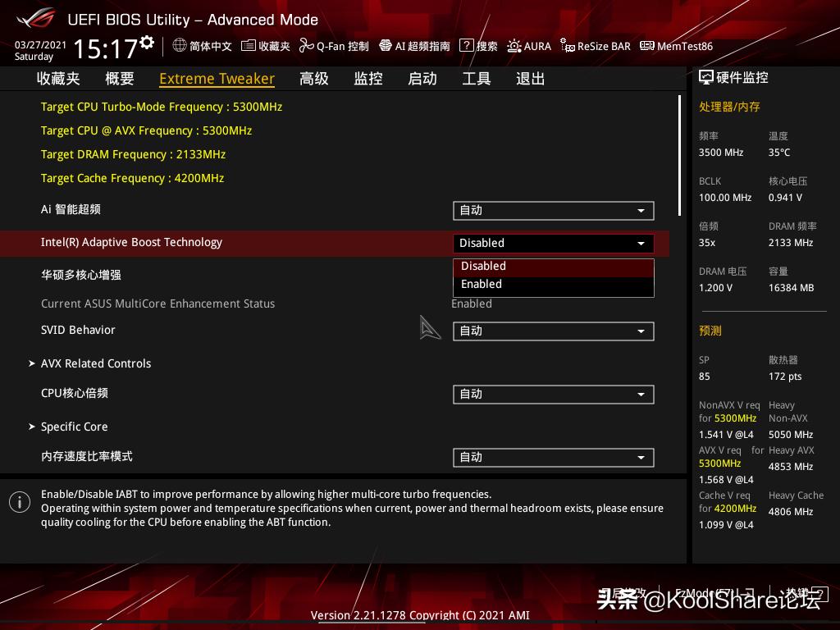840x630 pixels.
Task: Click Target Cache Frequency 4200MHz text
Action: (132, 178)
